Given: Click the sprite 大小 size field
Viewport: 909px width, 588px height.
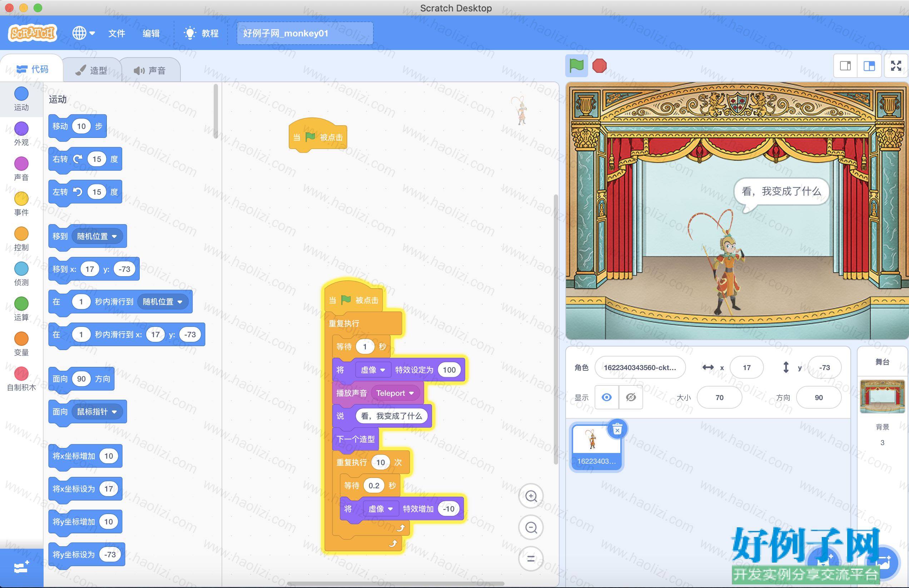Looking at the screenshot, I should point(719,398).
